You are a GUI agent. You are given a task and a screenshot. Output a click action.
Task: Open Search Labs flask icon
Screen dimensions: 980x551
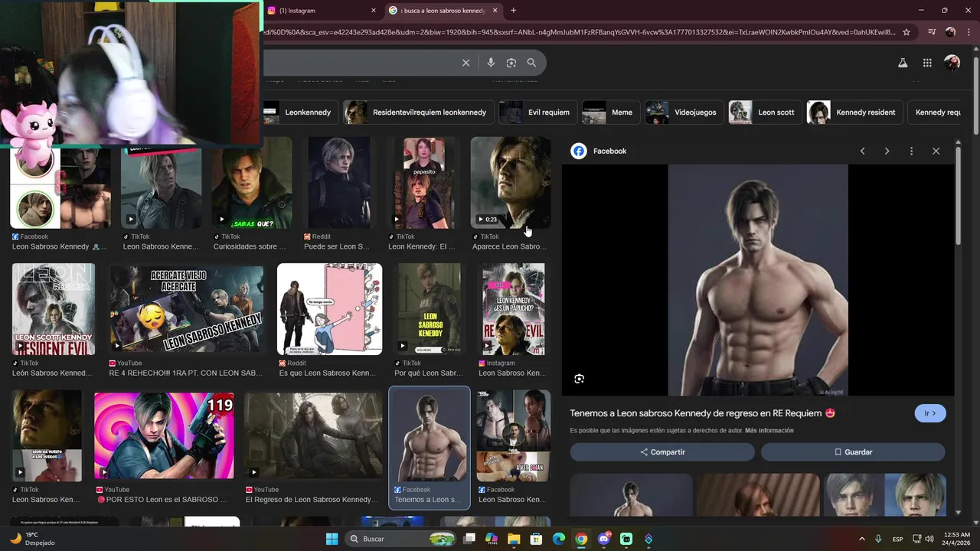(x=903, y=63)
